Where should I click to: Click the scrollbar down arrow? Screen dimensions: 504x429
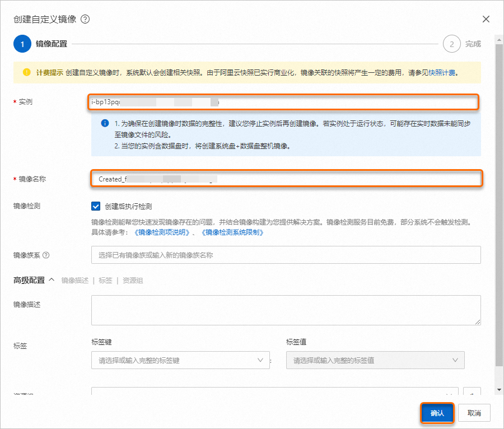click(499, 390)
